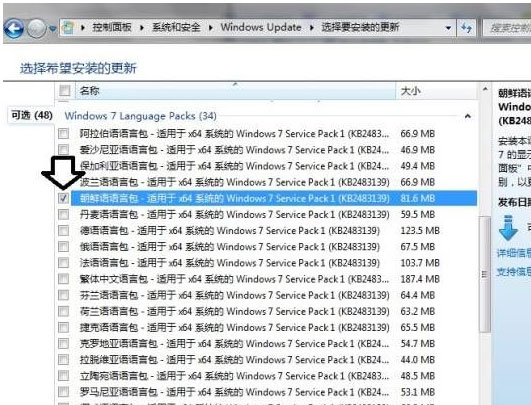Click the Windows Update breadcrumb
Image resolution: width=531 pixels, height=405 pixels.
coord(261,27)
